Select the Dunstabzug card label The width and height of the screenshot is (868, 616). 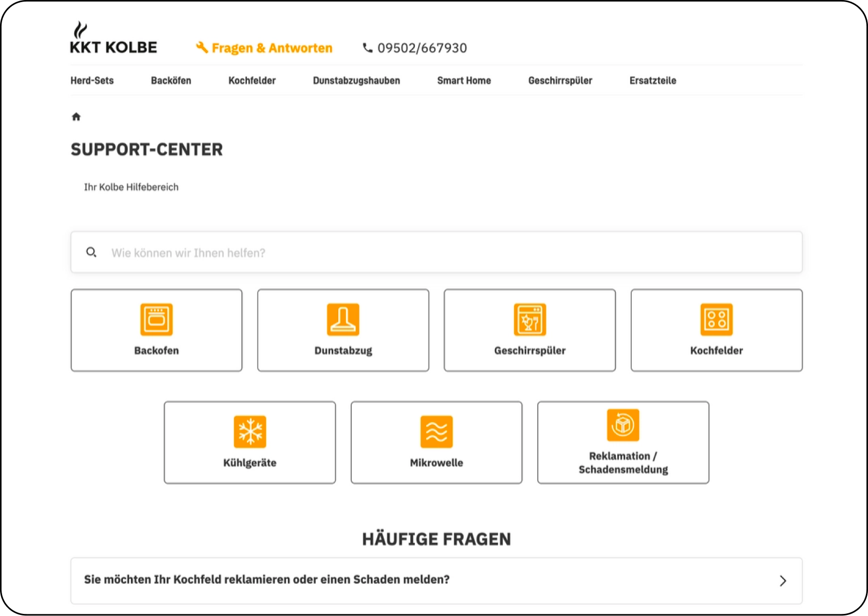pos(343,350)
